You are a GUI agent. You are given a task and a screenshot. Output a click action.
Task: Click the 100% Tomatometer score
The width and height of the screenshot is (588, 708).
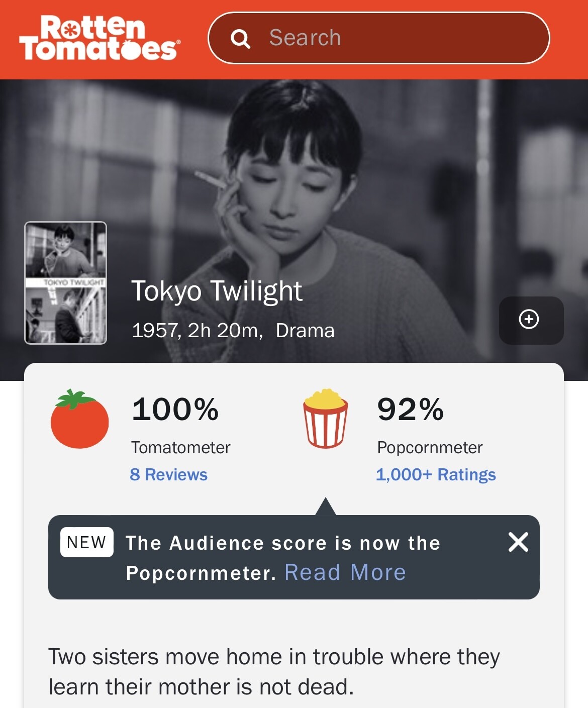(175, 409)
